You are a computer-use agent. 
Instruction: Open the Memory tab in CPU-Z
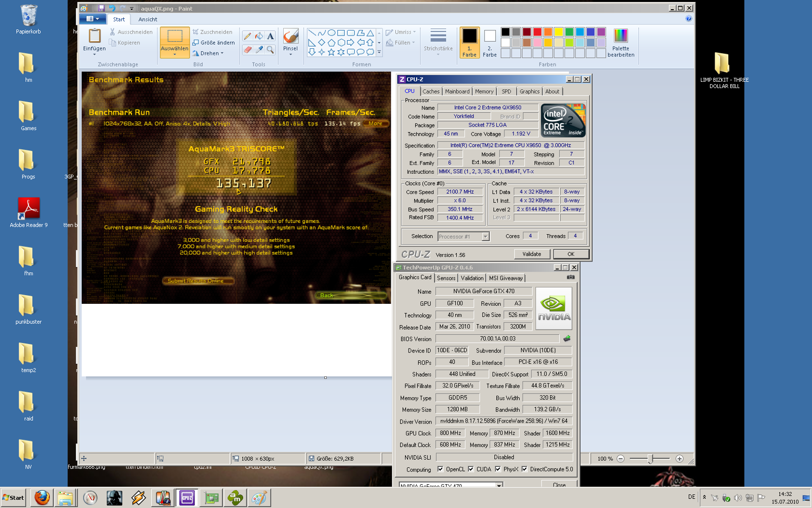pos(484,91)
